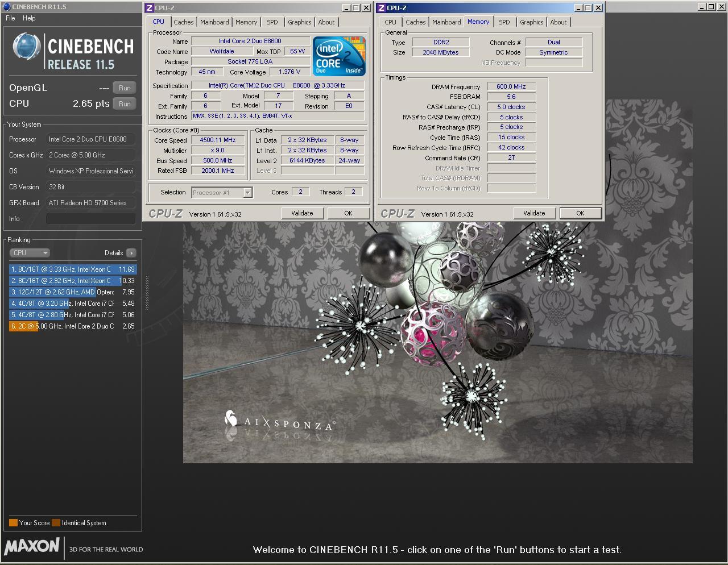Image resolution: width=728 pixels, height=565 pixels.
Task: Select ranking row 3 AMD Opteron 7.95
Action: pos(73,292)
